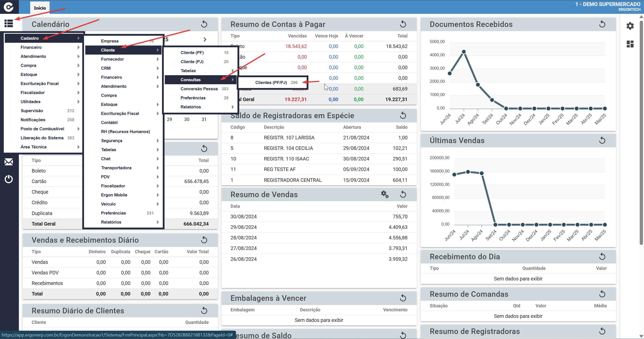Open Notificações menu item
Screen dimensions: 644x339
(x=44, y=120)
